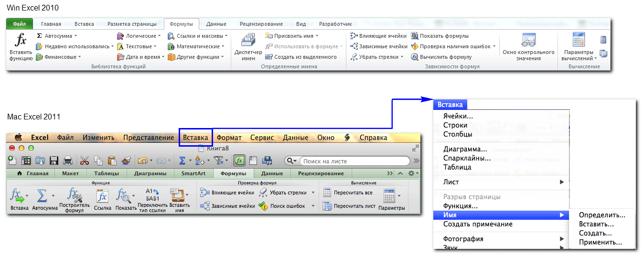Image resolution: width=644 pixels, height=257 pixels.
Task: Open Автосумма dropdown in Win Excel ribbon
Action: [x=56, y=36]
